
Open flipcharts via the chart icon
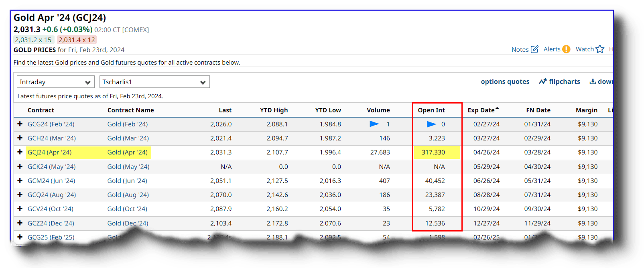(543, 81)
